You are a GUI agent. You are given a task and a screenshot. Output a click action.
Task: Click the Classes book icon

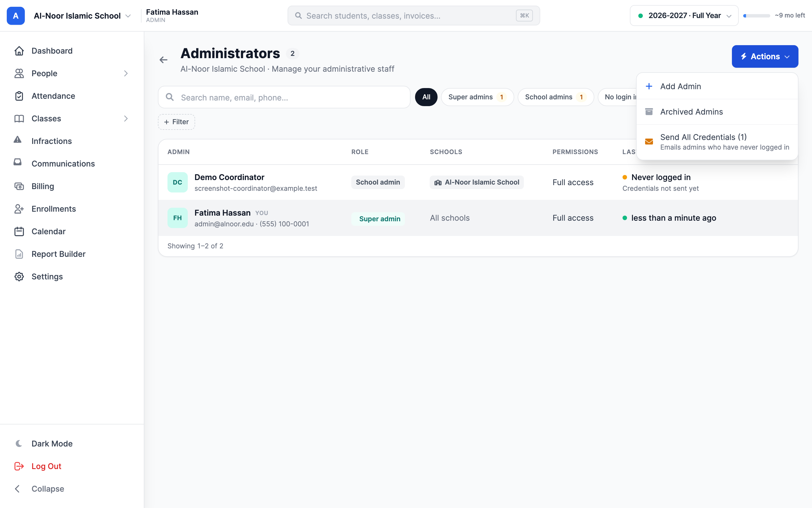click(19, 119)
